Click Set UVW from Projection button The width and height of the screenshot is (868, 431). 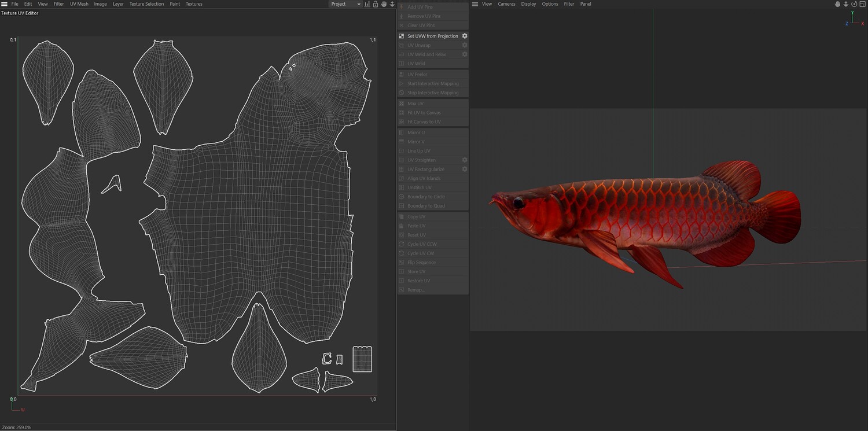pyautogui.click(x=433, y=36)
